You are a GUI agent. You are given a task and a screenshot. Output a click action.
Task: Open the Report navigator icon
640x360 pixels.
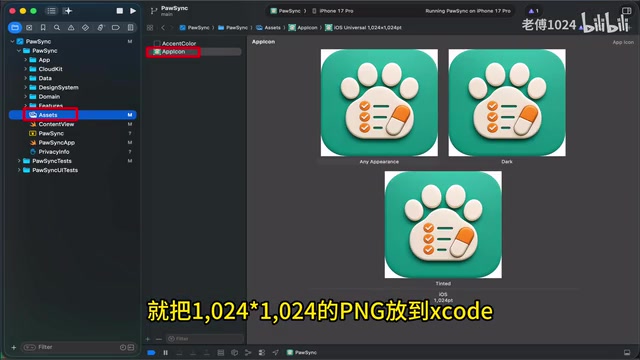click(130, 28)
